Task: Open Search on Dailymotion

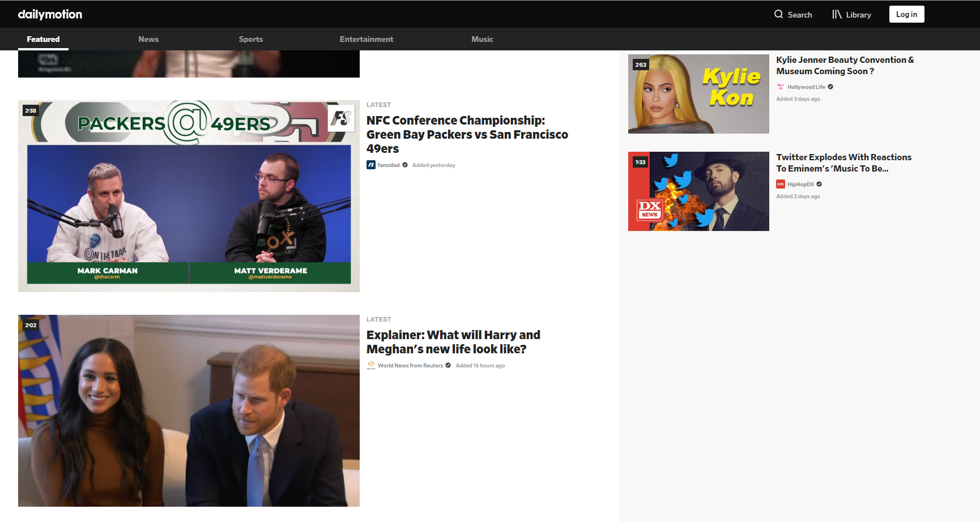Action: 792,14
